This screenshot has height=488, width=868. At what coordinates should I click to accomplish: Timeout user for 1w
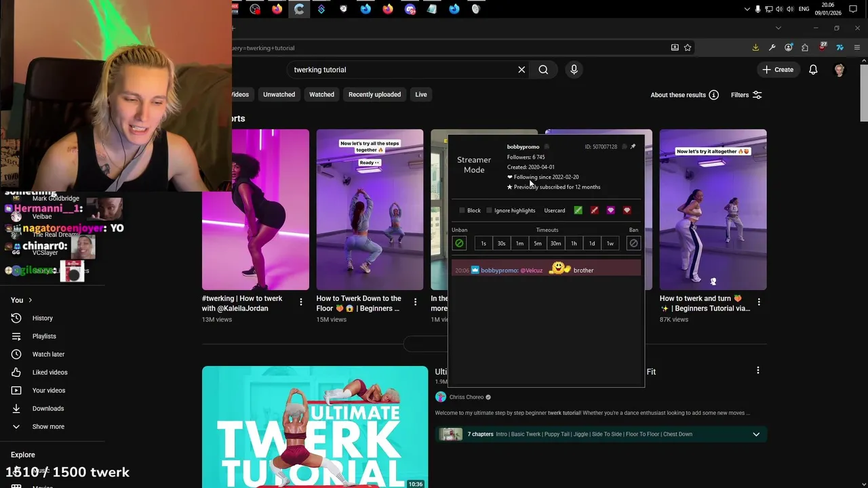[x=610, y=243]
